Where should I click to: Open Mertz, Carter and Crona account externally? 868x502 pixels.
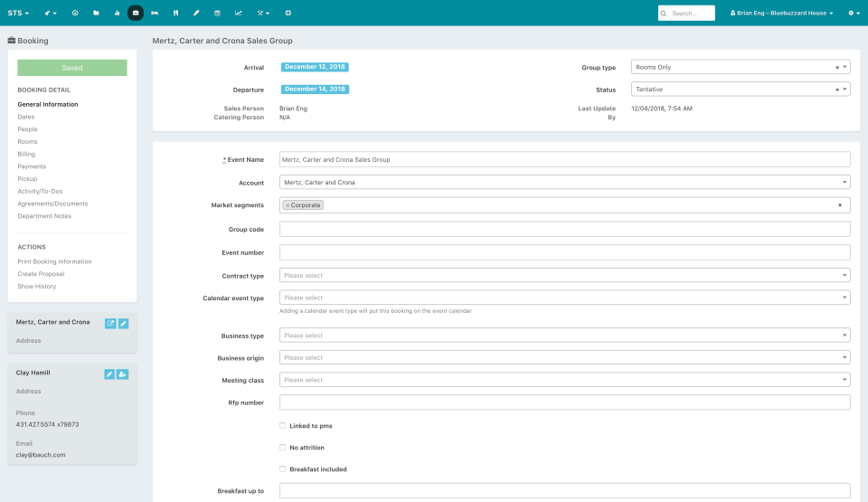110,324
